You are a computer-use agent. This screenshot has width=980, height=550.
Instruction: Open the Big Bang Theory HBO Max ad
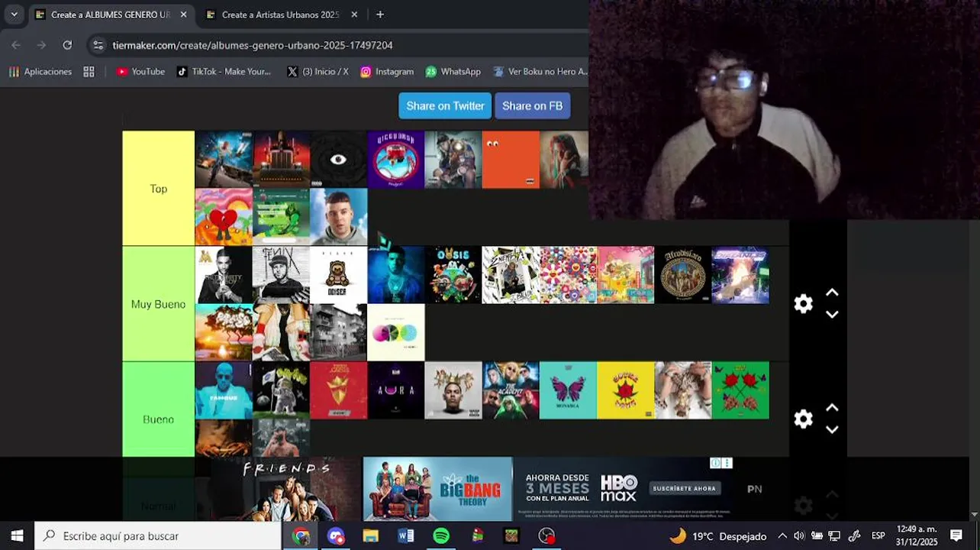437,489
